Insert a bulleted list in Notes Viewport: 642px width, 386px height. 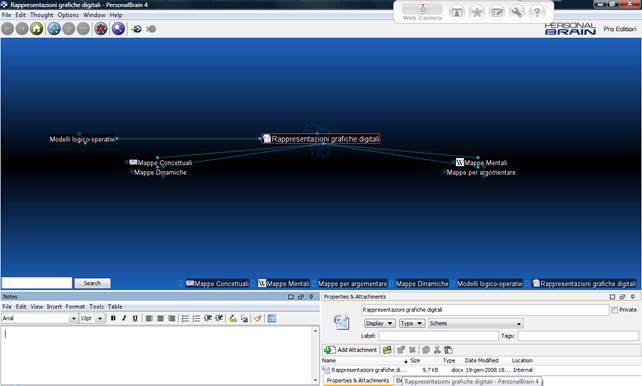tap(185, 318)
